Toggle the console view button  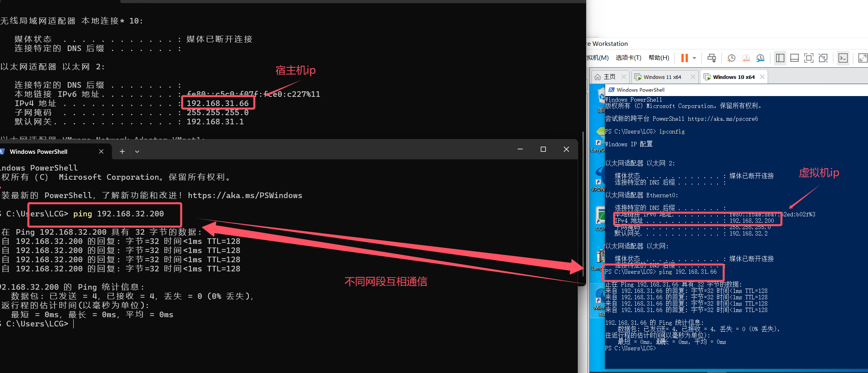[x=843, y=58]
